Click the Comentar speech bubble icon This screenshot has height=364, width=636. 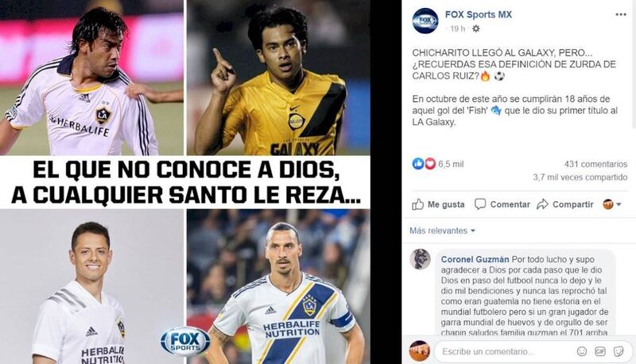[480, 204]
